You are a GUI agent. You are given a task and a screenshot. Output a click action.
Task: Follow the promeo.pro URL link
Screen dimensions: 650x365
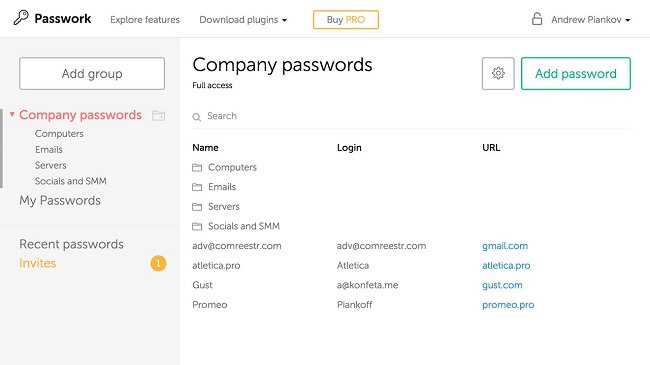[508, 305]
